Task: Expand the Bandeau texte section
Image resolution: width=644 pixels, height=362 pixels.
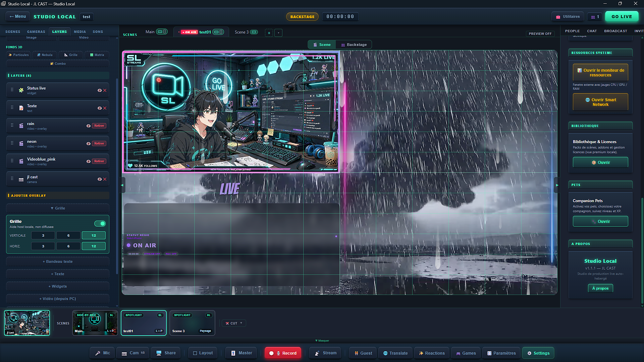Action: [58, 261]
